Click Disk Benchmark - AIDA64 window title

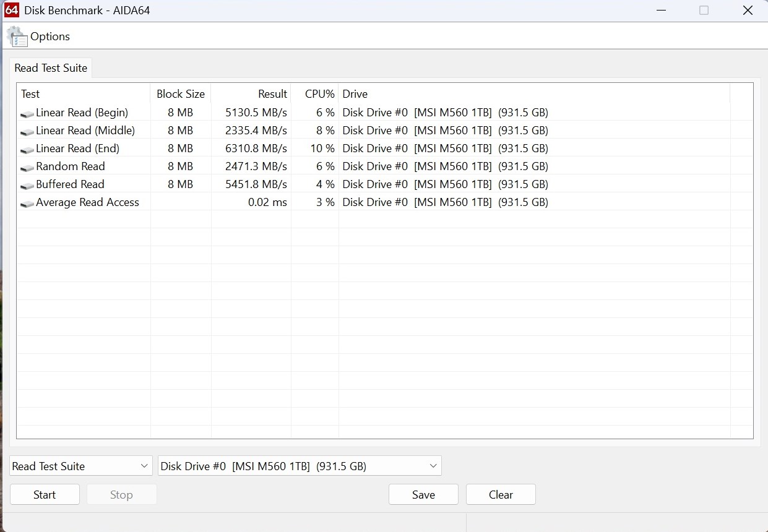click(x=87, y=11)
